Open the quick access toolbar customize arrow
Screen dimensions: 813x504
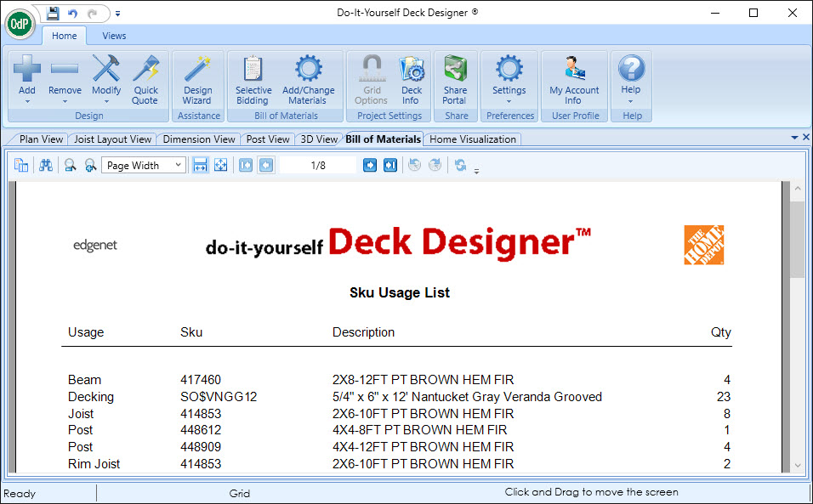click(x=117, y=14)
